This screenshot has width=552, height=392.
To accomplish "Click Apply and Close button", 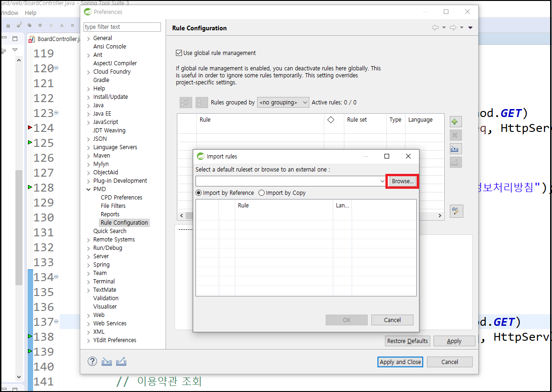I will (400, 362).
